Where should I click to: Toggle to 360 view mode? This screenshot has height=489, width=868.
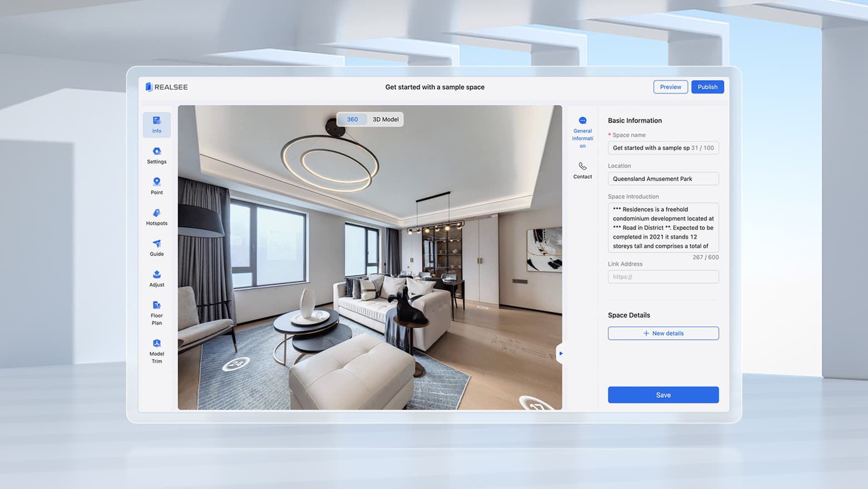[352, 119]
